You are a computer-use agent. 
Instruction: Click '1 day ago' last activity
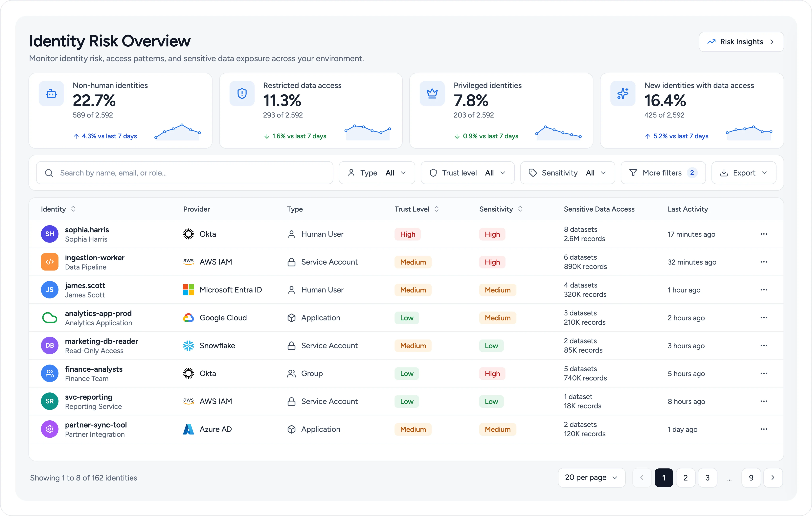click(x=683, y=429)
